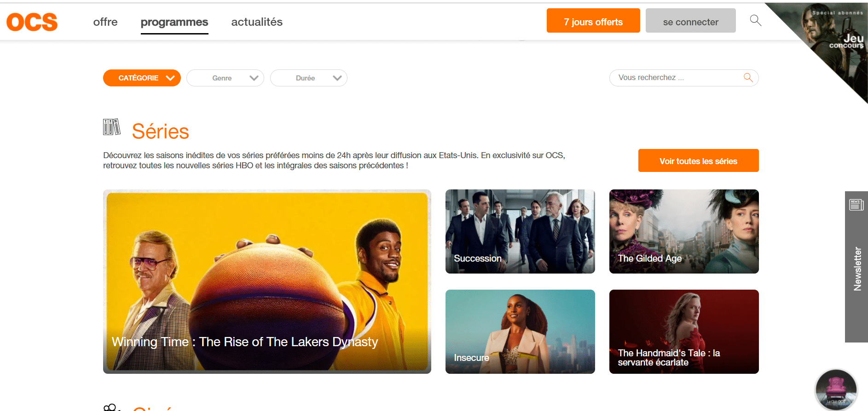The height and width of the screenshot is (411, 868).
Task: Go to the offre menu
Action: [x=105, y=22]
